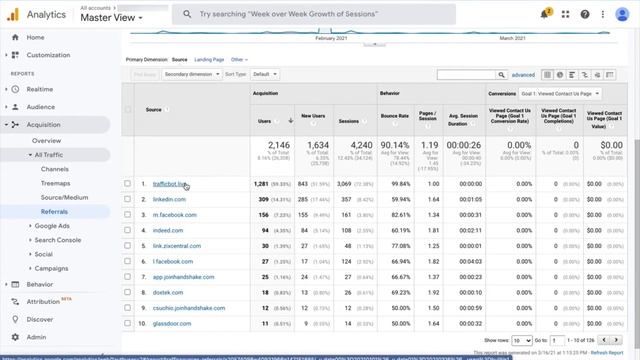Open the help question mark icon
This screenshot has width=640, height=360.
click(x=585, y=14)
